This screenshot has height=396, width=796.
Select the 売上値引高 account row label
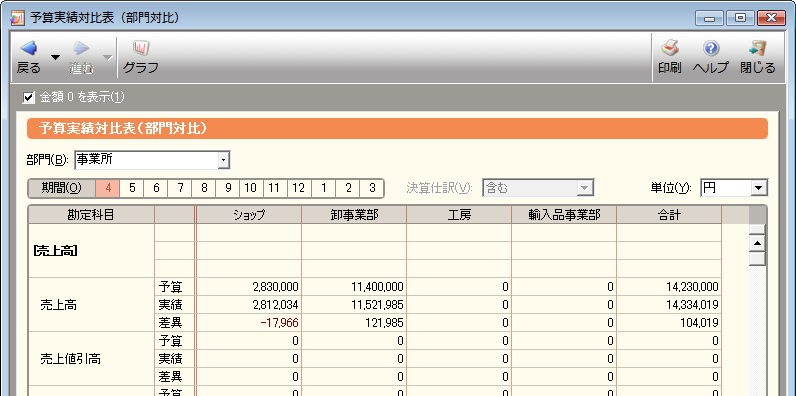pos(70,359)
